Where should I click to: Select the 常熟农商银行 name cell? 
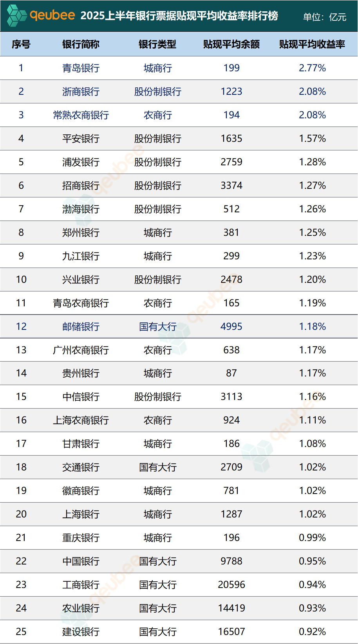click(x=81, y=115)
